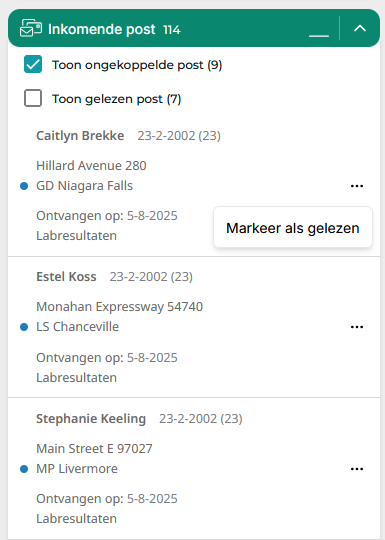Select Monahan Expressway 54740 address line

[119, 307]
